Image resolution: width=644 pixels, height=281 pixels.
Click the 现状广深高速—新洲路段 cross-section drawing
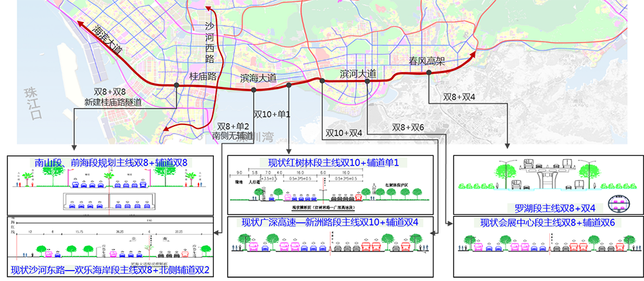point(330,246)
